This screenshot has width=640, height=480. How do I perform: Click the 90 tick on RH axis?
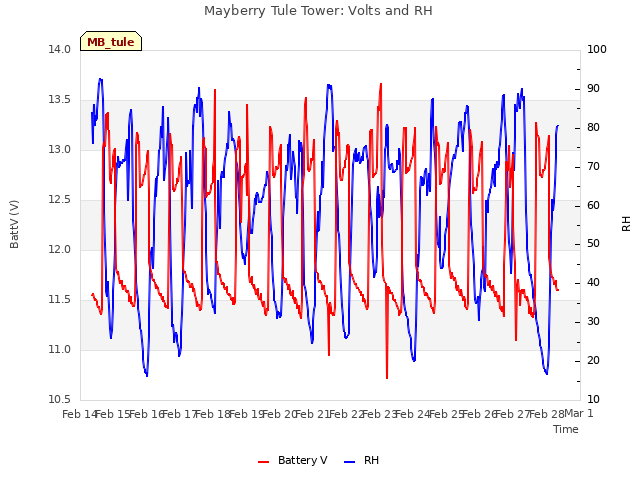pos(593,89)
